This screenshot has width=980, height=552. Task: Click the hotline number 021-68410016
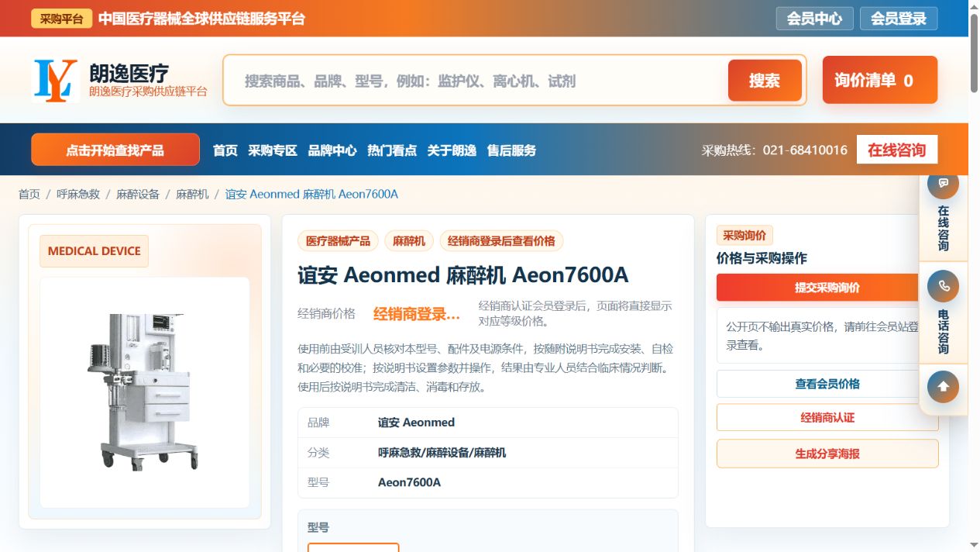point(805,150)
